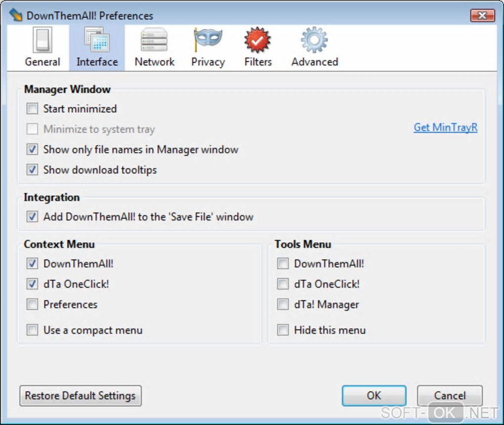Enable Tools Menu DownThemAll! checkbox
Screen dimensions: 504x425
pyautogui.click(x=283, y=263)
